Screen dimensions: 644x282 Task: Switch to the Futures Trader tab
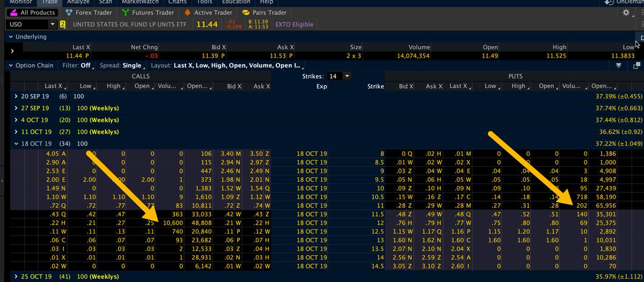pyautogui.click(x=148, y=12)
